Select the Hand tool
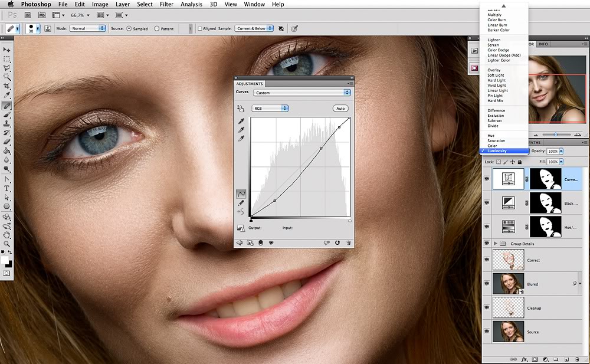 pos(6,235)
